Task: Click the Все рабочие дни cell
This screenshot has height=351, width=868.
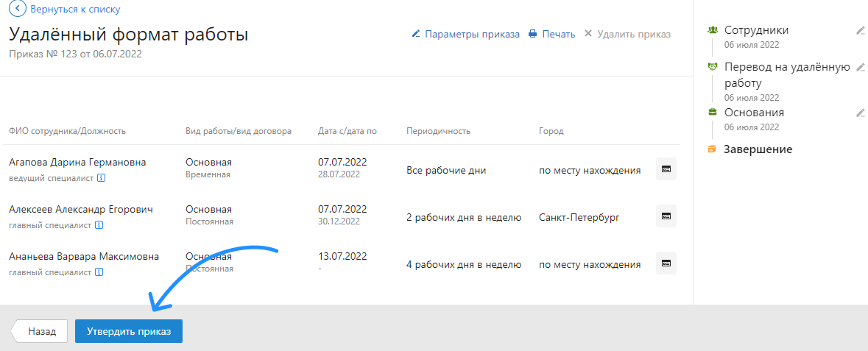Action: [x=446, y=171]
